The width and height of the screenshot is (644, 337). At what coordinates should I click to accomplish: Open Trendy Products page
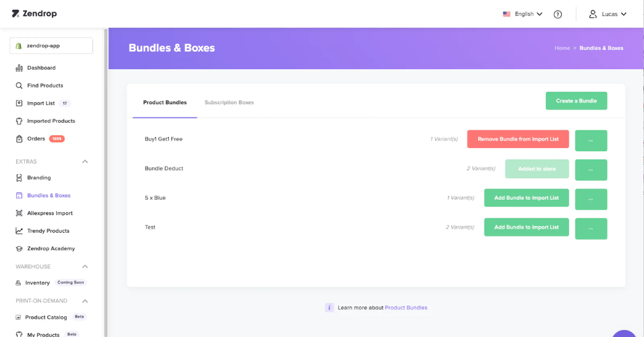point(48,231)
